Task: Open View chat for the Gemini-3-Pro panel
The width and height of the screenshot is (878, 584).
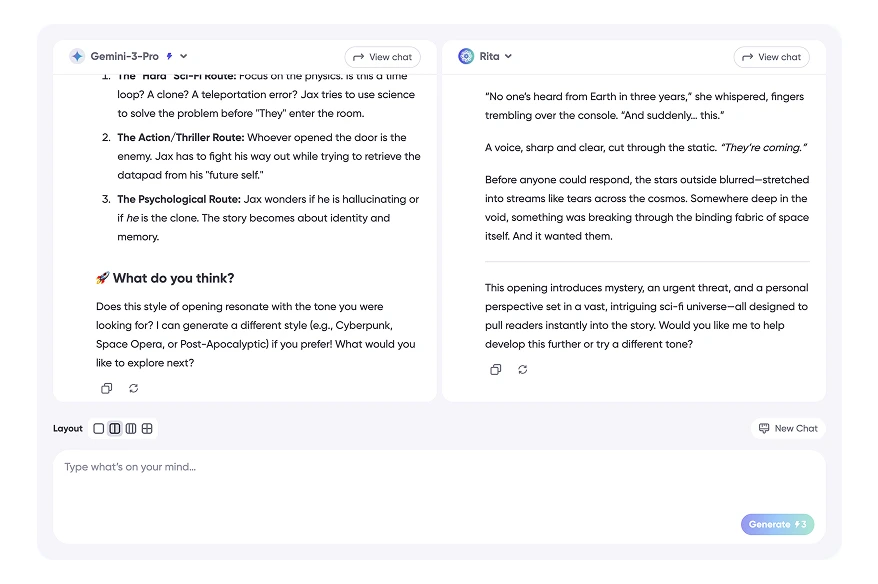Action: tap(382, 56)
